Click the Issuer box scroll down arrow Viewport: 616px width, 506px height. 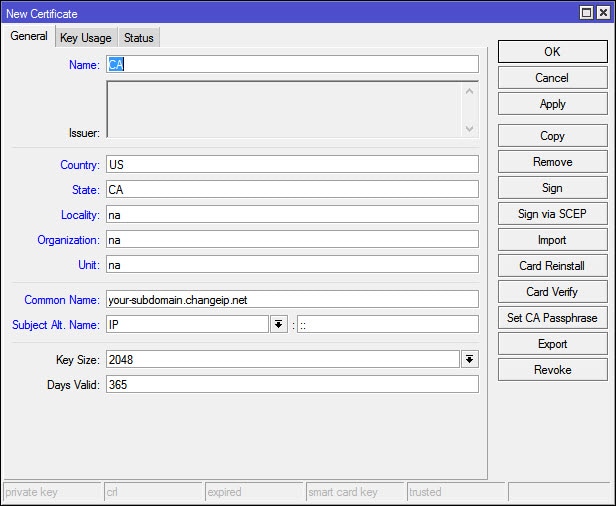pyautogui.click(x=469, y=128)
